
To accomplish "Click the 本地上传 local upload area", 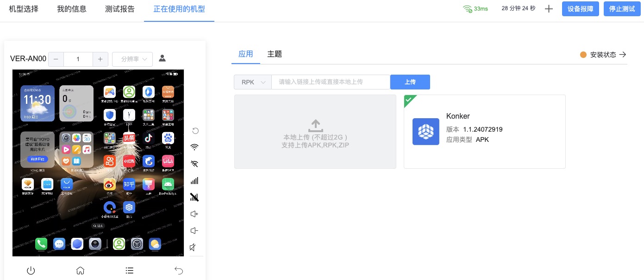I will tap(315, 132).
